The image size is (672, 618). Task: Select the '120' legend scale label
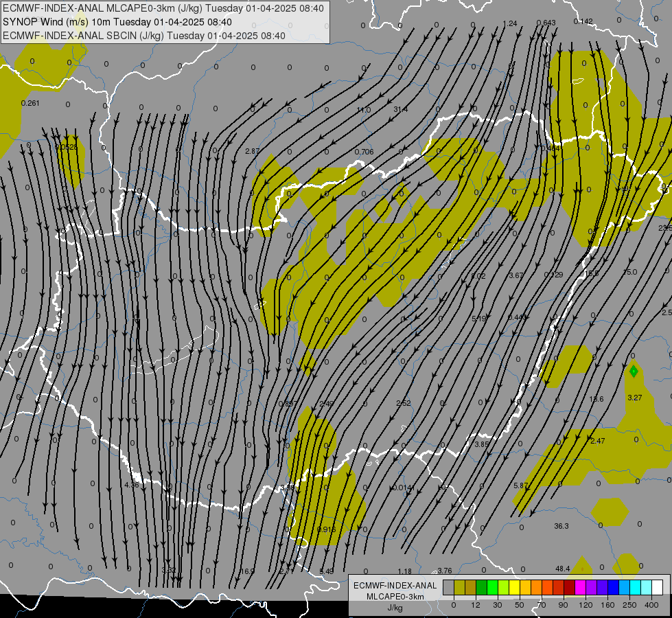pyautogui.click(x=585, y=605)
